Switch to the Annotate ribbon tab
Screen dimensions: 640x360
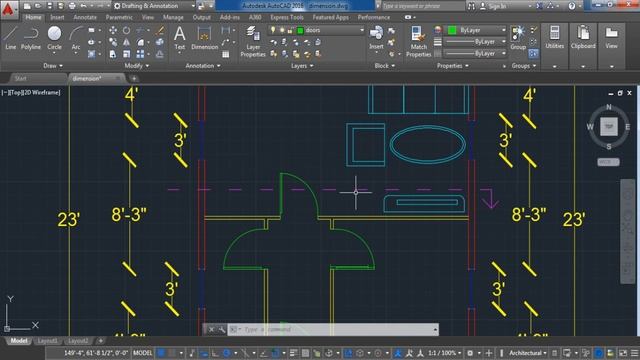(85, 18)
